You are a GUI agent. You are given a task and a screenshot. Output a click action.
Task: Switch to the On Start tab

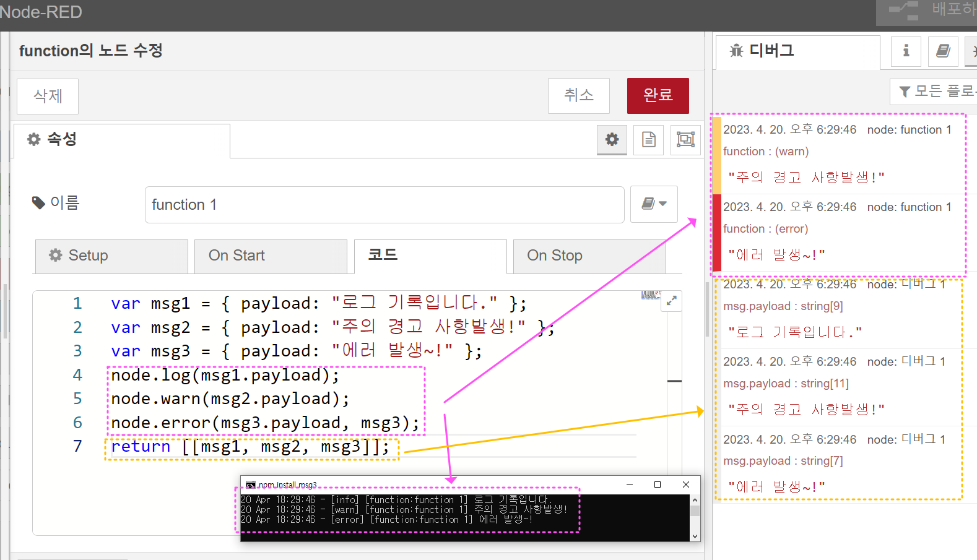point(271,256)
